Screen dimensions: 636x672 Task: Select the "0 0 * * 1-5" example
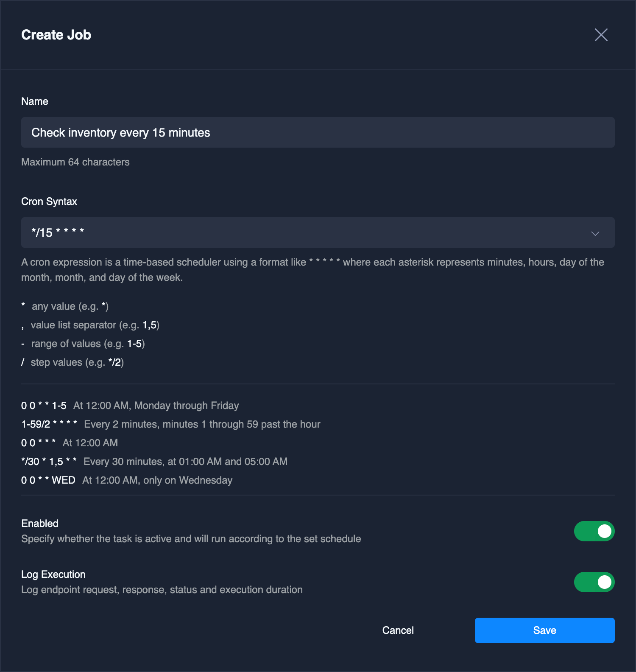(x=44, y=406)
